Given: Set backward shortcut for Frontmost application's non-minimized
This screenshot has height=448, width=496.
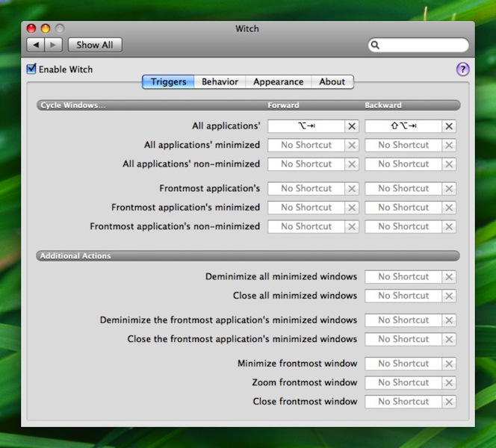Looking at the screenshot, I should point(403,226).
